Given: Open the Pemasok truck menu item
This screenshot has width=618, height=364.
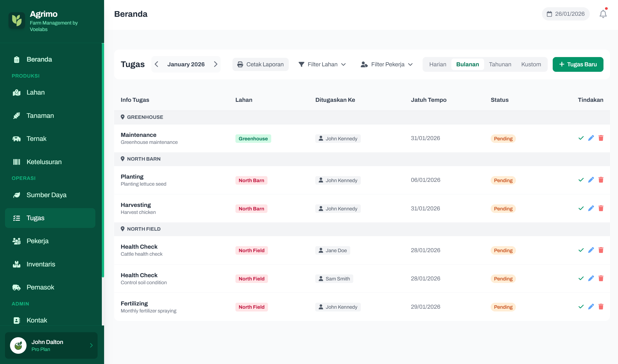Looking at the screenshot, I should point(40,287).
